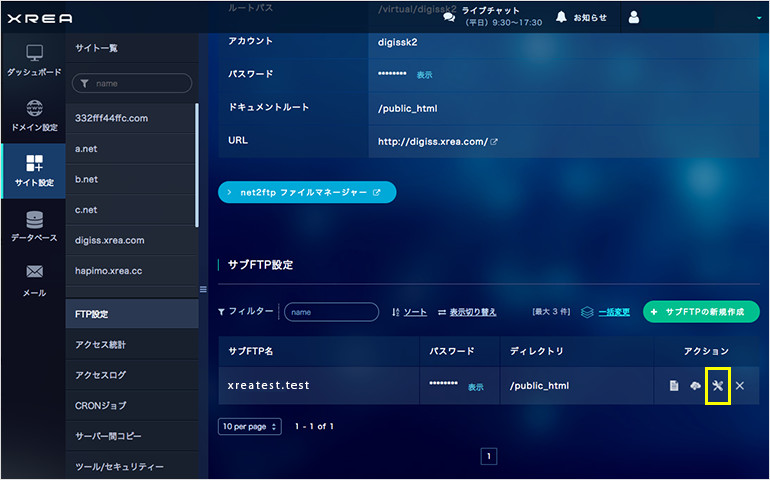Delete xreatest.test with the X icon

pos(740,386)
